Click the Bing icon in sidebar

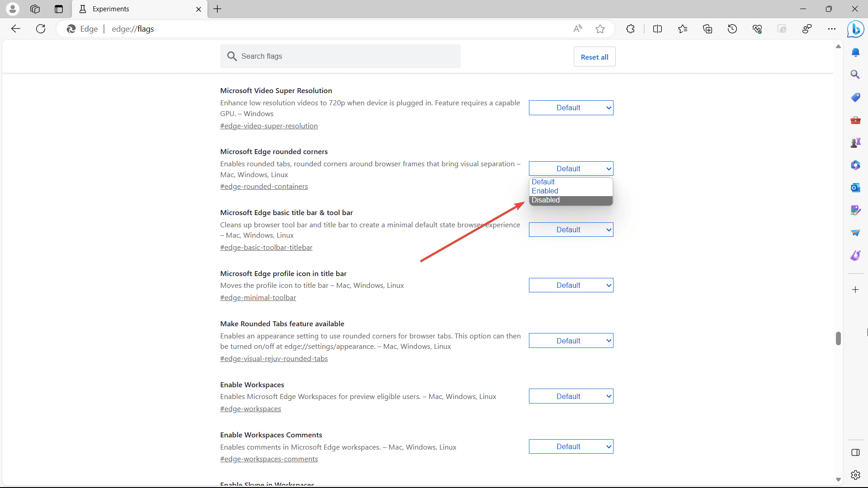coord(856,29)
